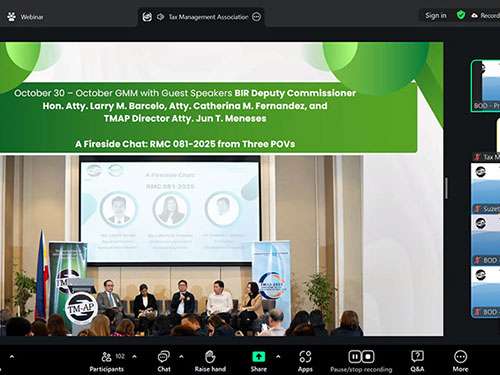The height and width of the screenshot is (375, 500).
Task: Click the Sign in button
Action: click(436, 15)
